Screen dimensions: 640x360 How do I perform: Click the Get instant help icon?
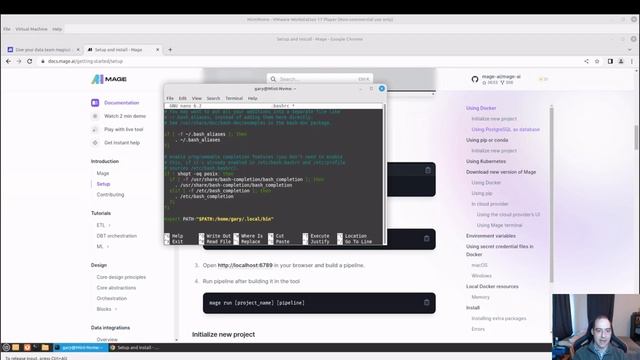95,143
